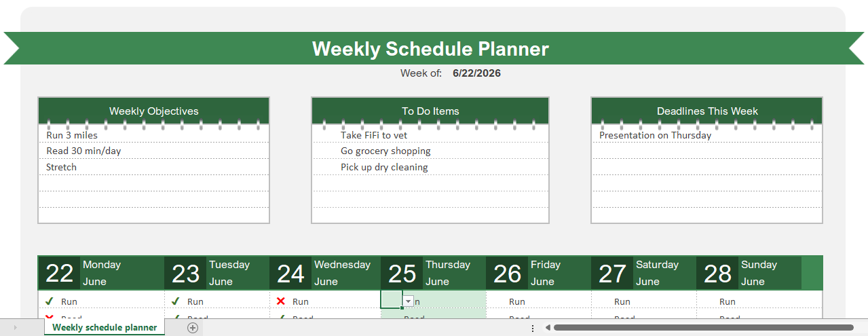Select the Run 3 miles objective
Viewport: 868px width, 336px height.
pyautogui.click(x=72, y=135)
